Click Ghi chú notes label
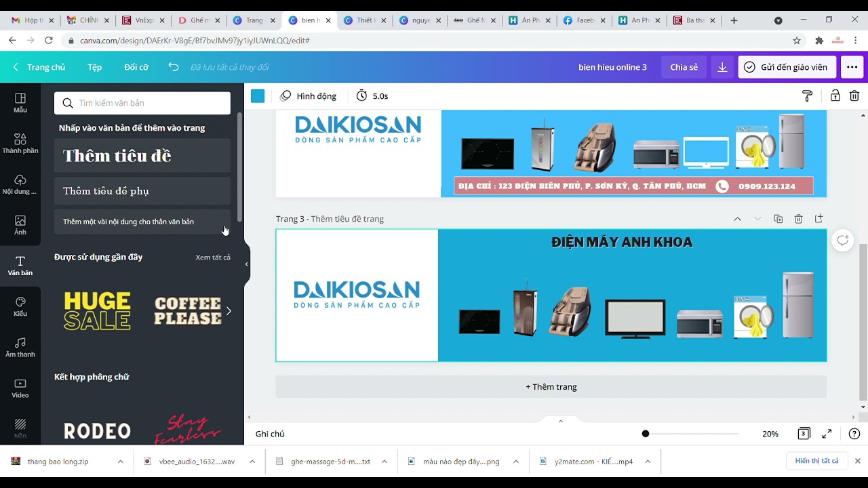Screen dimensions: 868x488 click(270, 434)
